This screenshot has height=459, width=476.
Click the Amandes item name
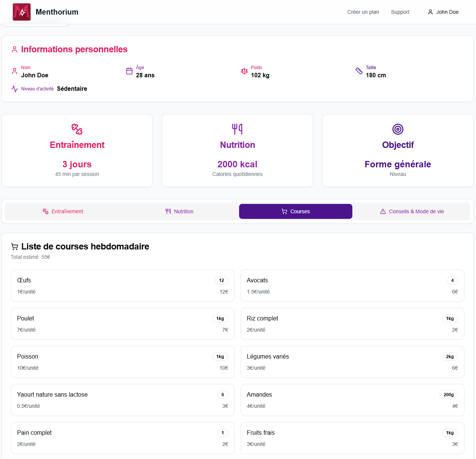[x=259, y=394]
